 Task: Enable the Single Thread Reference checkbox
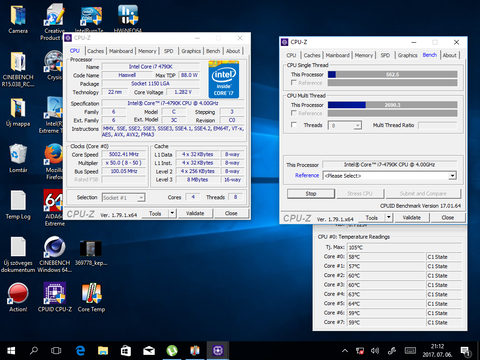[x=294, y=83]
